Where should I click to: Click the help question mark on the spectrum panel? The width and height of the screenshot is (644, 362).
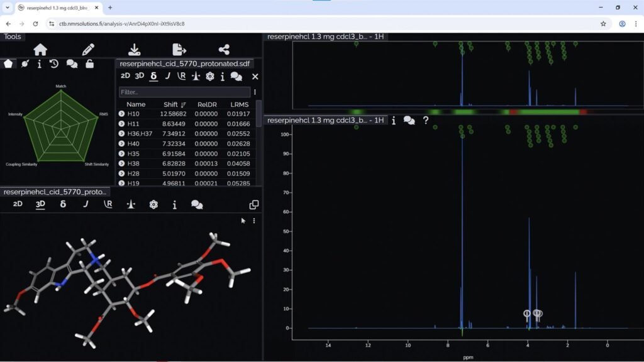426,121
